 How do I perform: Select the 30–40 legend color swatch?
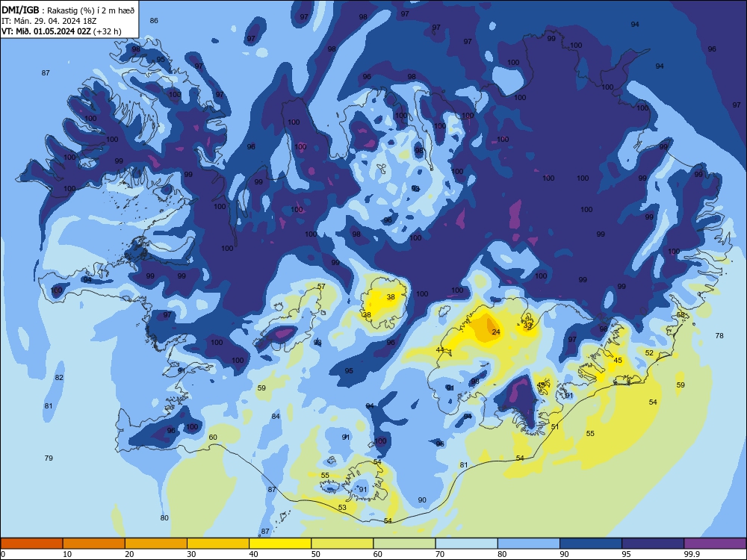pos(218,544)
